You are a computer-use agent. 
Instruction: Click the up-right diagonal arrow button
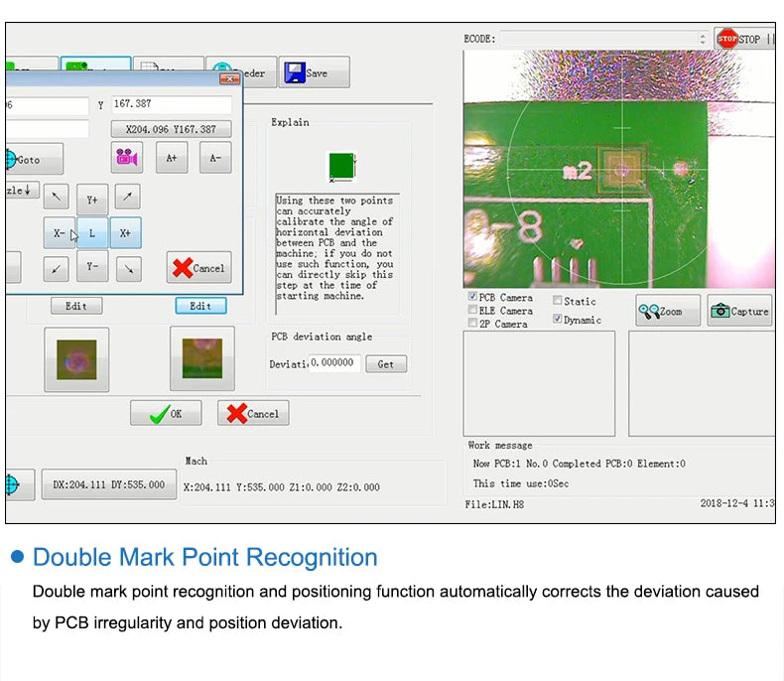[127, 197]
